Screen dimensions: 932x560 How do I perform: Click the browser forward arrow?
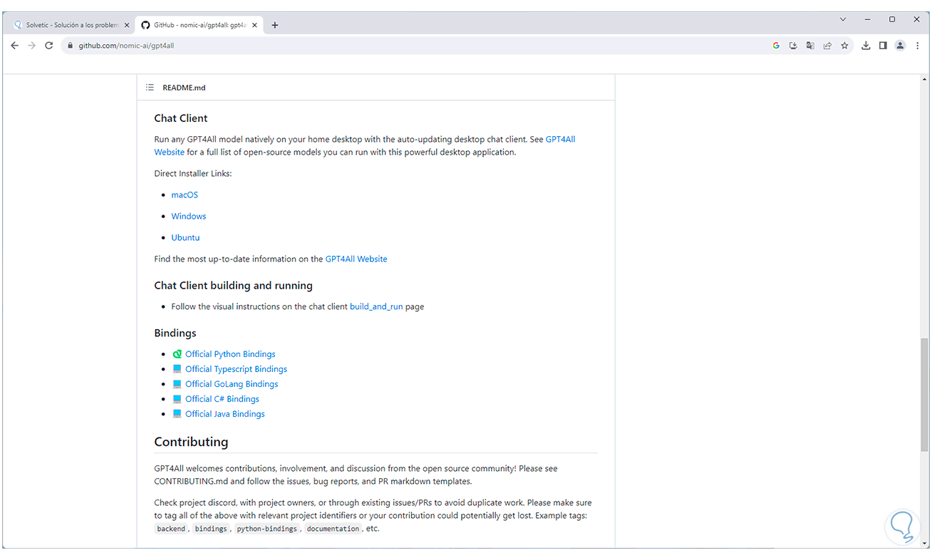(x=31, y=46)
